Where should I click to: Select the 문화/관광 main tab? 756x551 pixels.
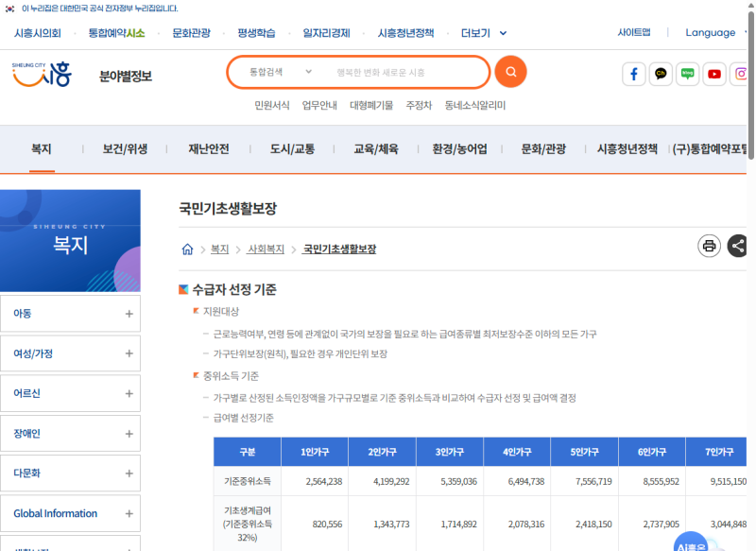tap(543, 149)
